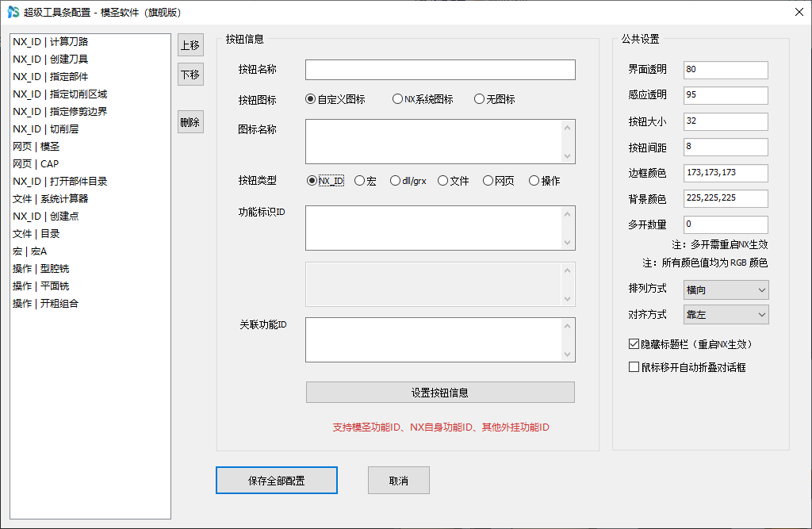Click the 设置按钮信息 button
Screen dimensions: 812x529
tap(440, 393)
